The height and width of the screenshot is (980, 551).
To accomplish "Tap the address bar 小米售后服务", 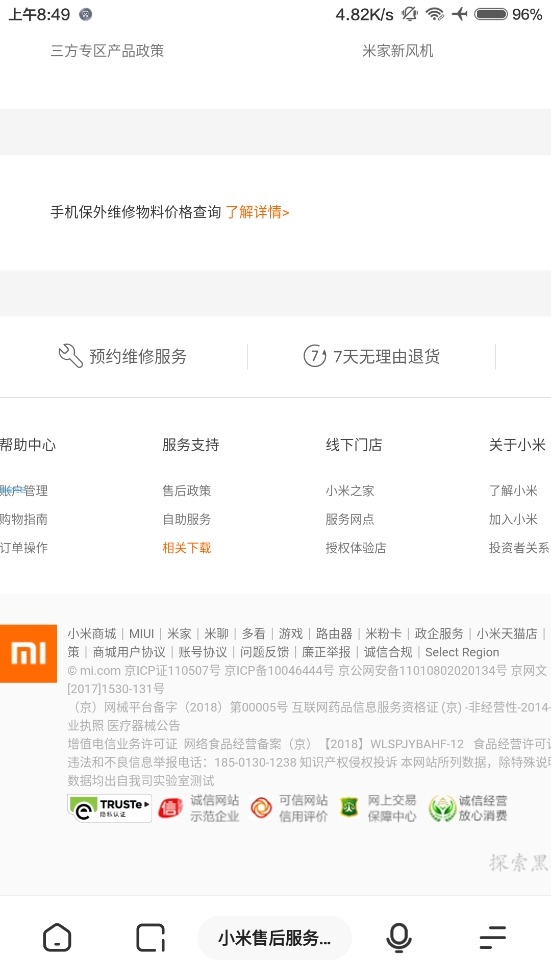I will pos(274,938).
